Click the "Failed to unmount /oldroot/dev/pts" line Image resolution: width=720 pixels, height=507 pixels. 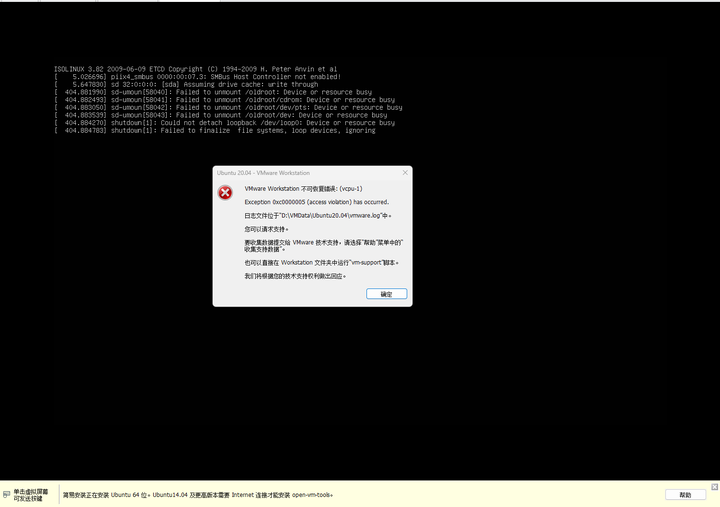pos(228,107)
